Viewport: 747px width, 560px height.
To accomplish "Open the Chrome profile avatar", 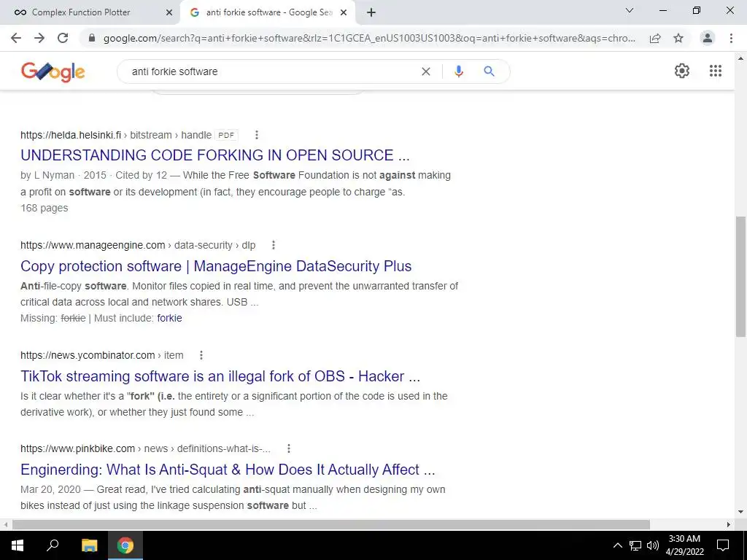I will click(x=708, y=38).
